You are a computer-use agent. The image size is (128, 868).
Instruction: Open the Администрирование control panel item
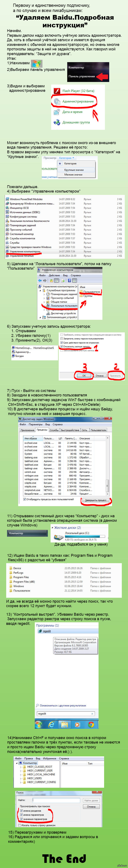(78, 101)
